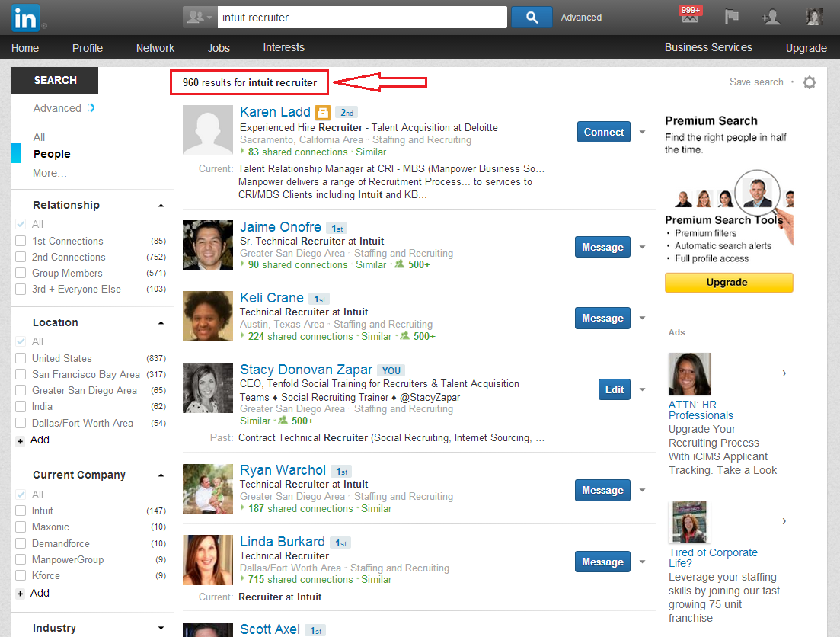
Task: Open Karen Ladd's profile photo placeholder
Action: 208,130
